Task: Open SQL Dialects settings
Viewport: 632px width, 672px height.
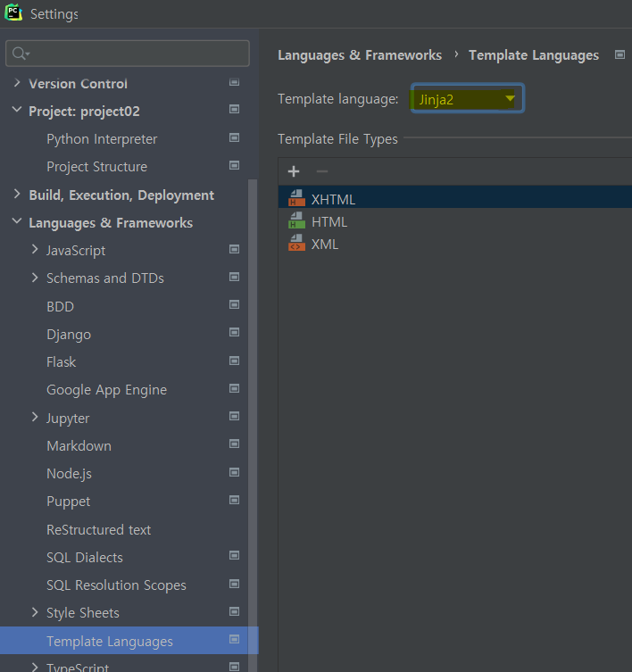Action: point(85,558)
